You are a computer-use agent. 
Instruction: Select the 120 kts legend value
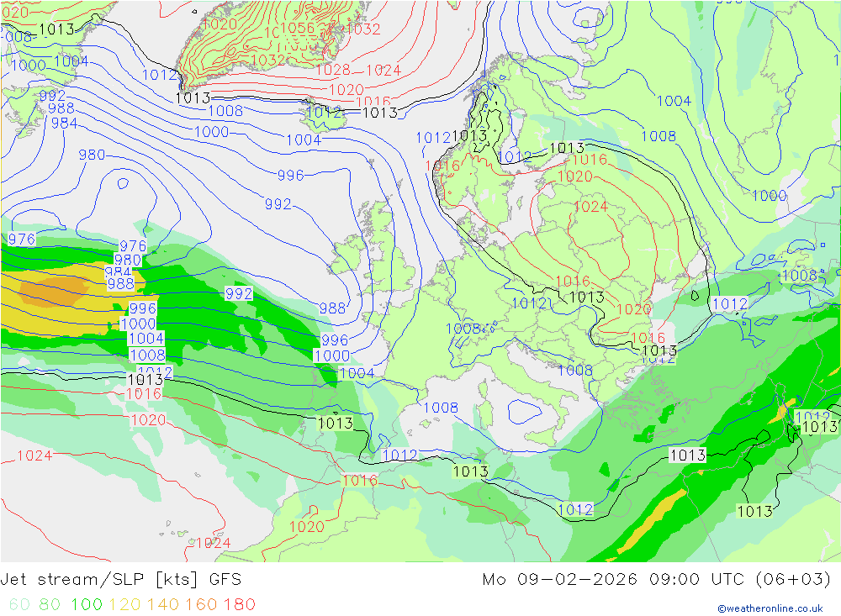point(125,604)
